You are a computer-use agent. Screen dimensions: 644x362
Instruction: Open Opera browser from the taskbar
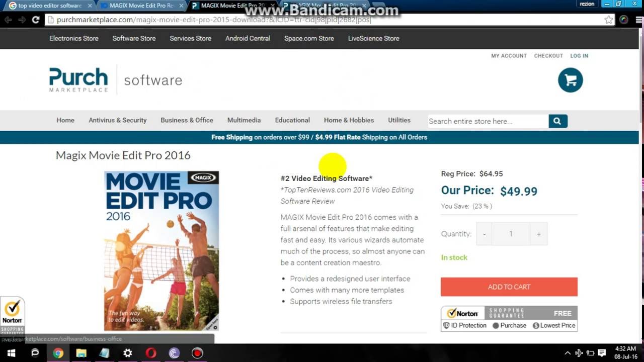click(x=151, y=353)
